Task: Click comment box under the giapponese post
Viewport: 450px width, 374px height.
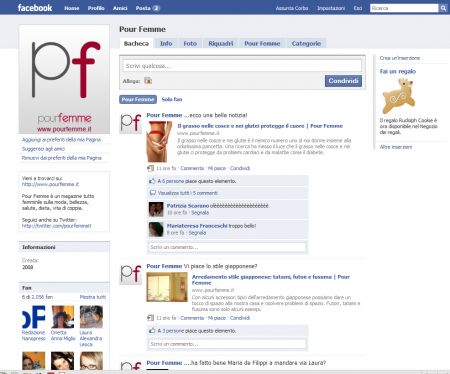Action: [227, 344]
